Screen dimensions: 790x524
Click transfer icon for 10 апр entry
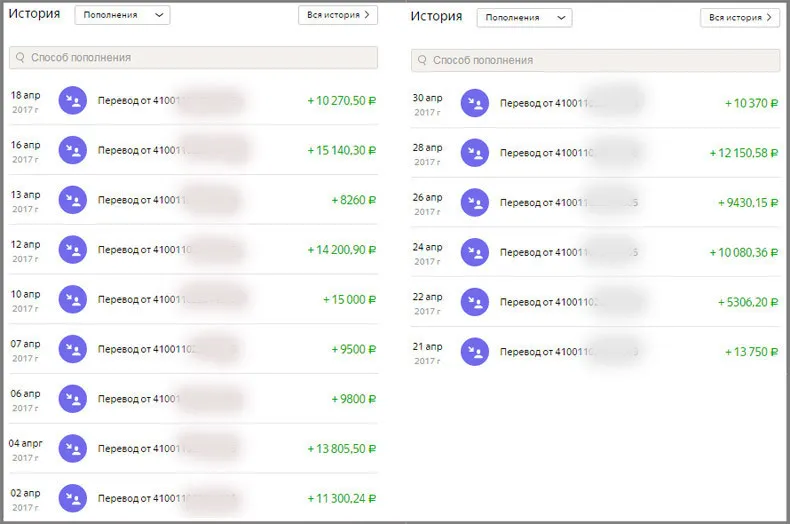tap(73, 299)
